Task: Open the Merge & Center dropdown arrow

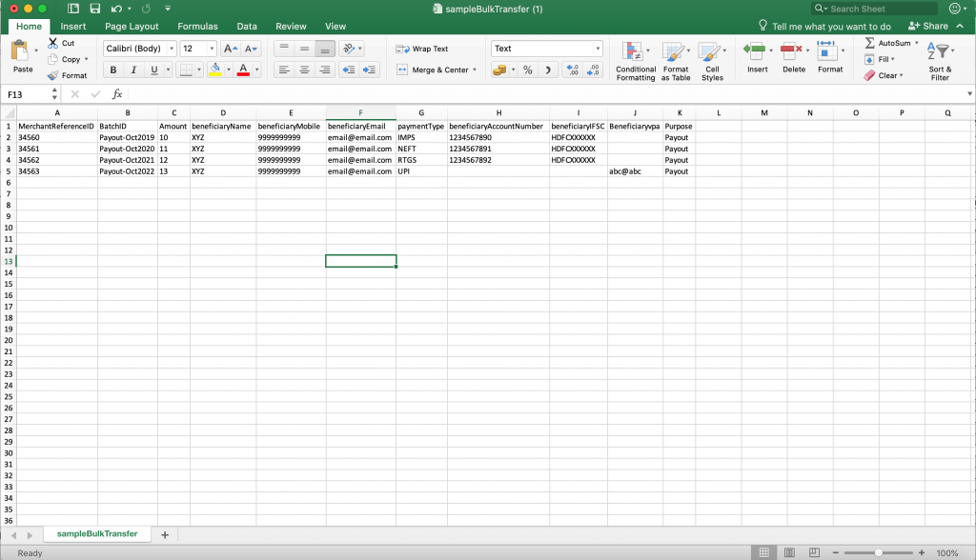Action: [475, 70]
